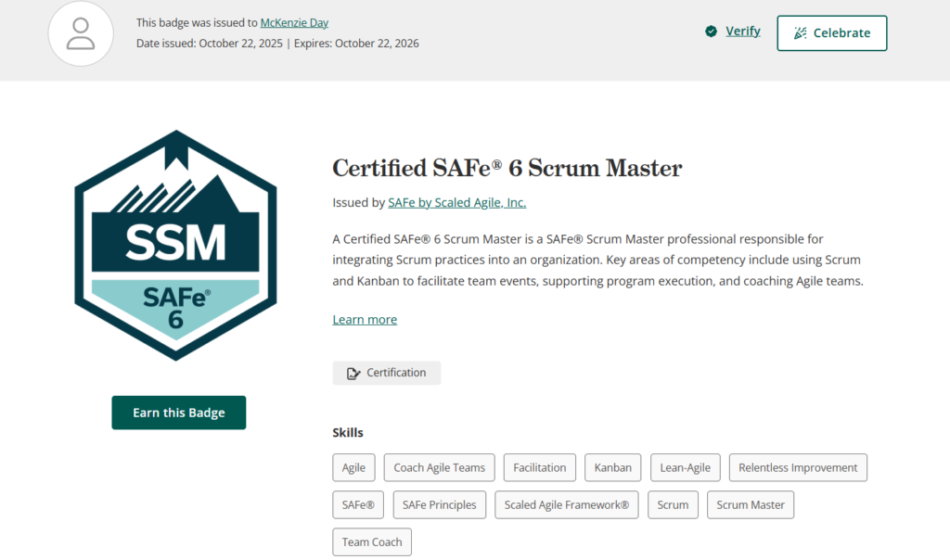This screenshot has height=560, width=950.
Task: Select the Team Coach skill tag
Action: 371,542
